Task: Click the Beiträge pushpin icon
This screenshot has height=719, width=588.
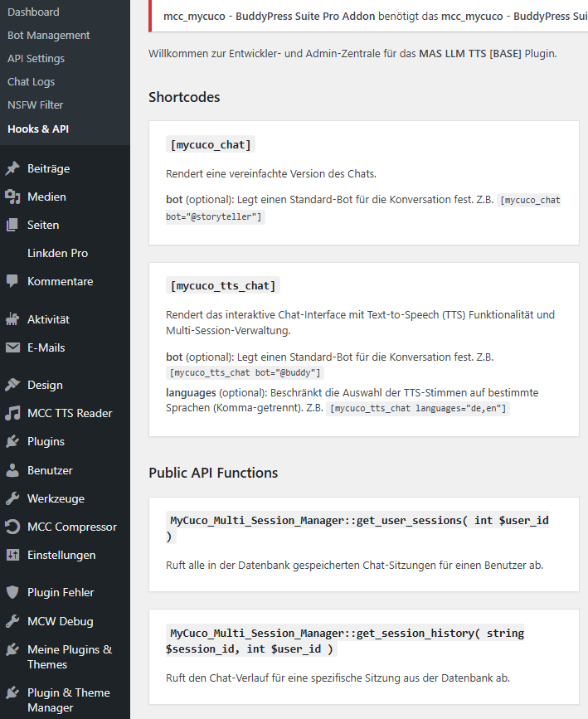Action: pyautogui.click(x=12, y=168)
